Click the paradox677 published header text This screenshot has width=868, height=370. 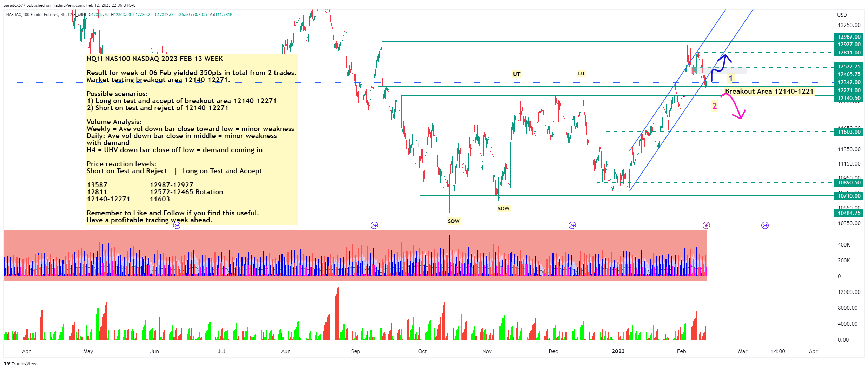click(x=69, y=5)
